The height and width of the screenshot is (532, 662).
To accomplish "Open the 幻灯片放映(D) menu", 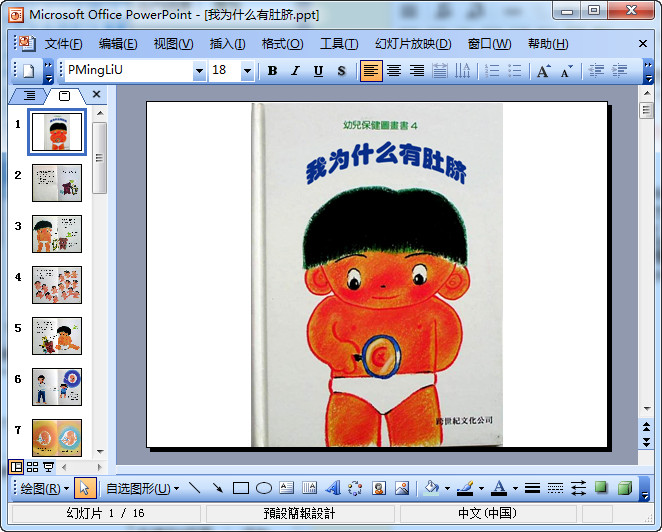I will tap(413, 43).
